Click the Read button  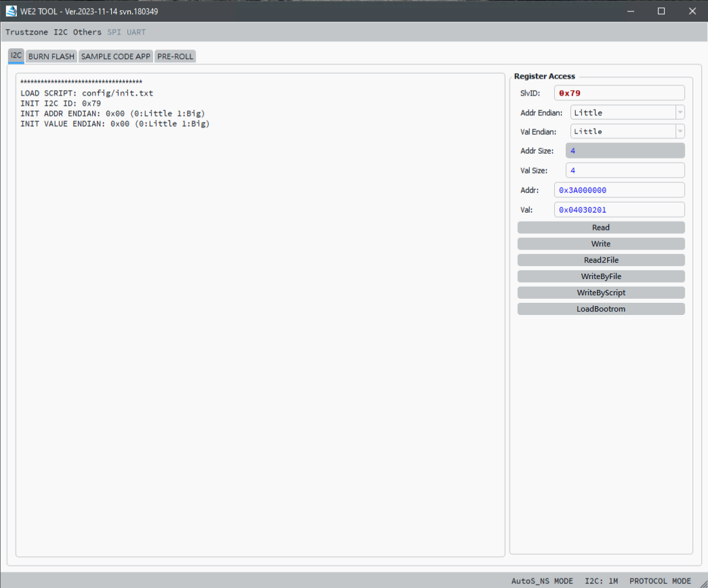[601, 228]
